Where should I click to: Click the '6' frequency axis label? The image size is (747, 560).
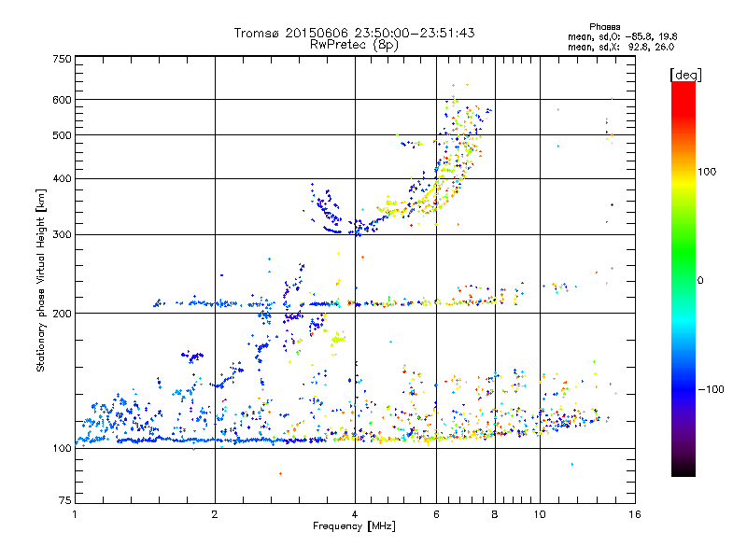click(x=436, y=514)
